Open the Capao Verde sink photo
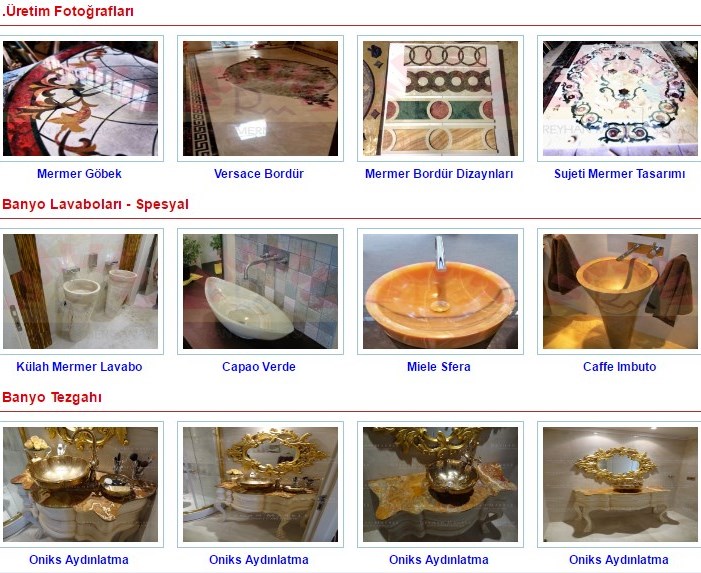 [x=260, y=291]
